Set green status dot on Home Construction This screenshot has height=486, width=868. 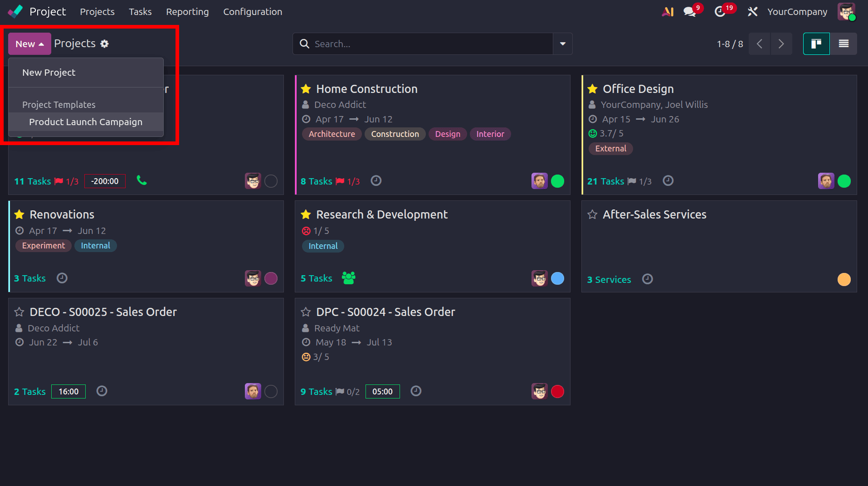[x=557, y=181]
